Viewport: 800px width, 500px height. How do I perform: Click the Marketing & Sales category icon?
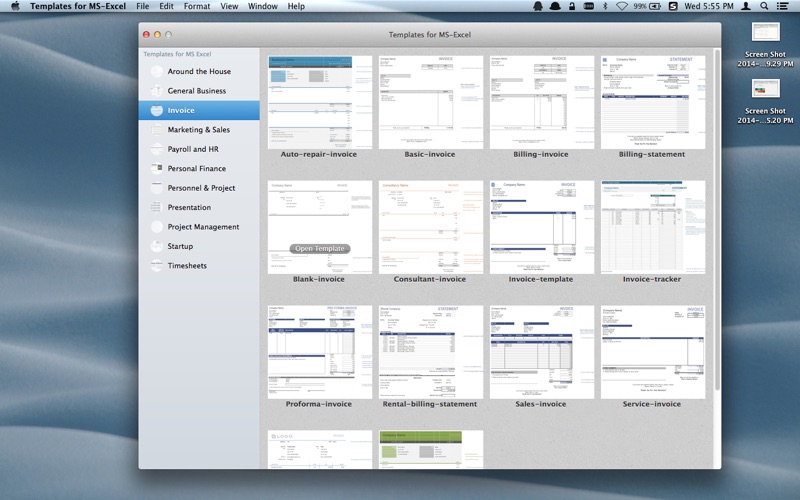pos(157,130)
